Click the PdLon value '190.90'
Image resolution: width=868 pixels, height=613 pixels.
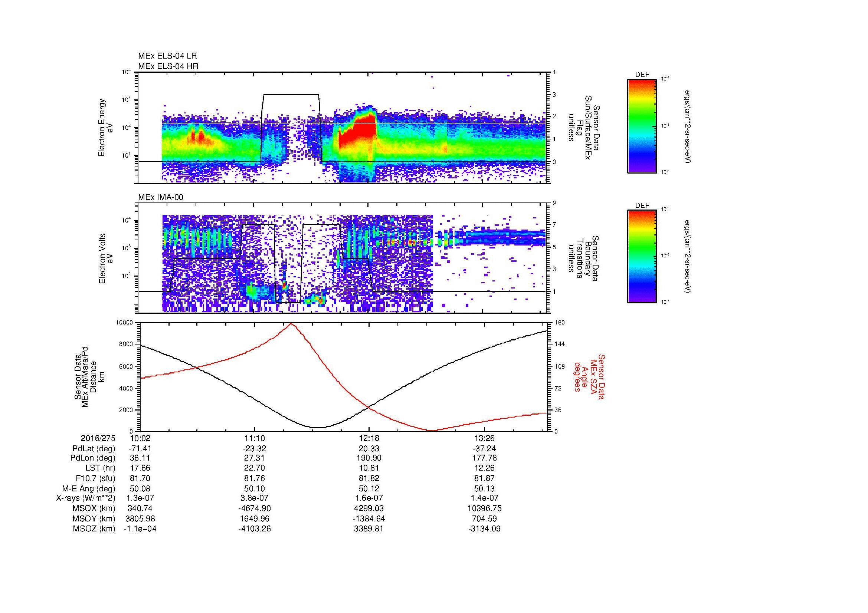click(369, 458)
